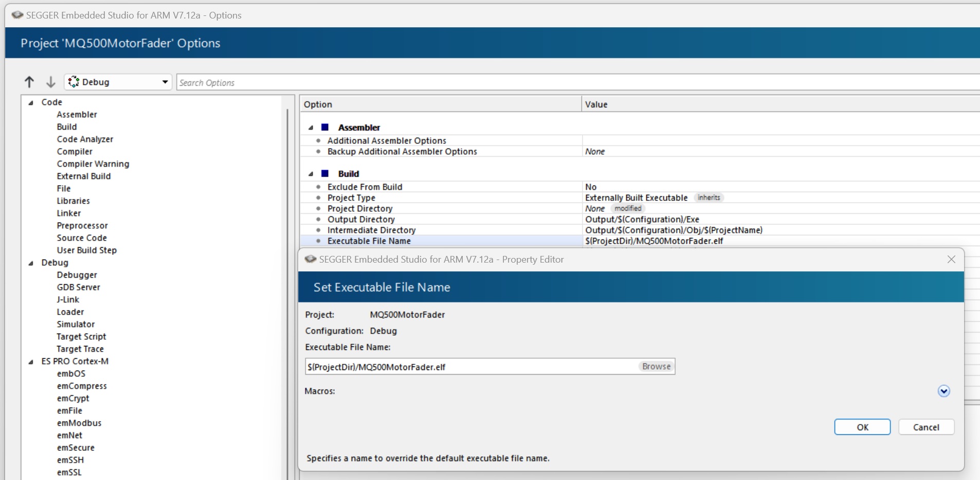Select emCompress in the options tree

click(x=82, y=386)
